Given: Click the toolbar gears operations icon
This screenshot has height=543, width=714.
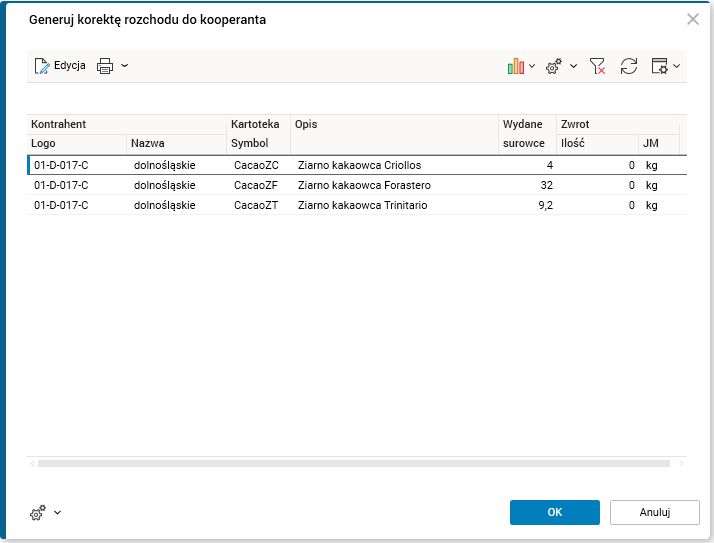Looking at the screenshot, I should point(553,66).
